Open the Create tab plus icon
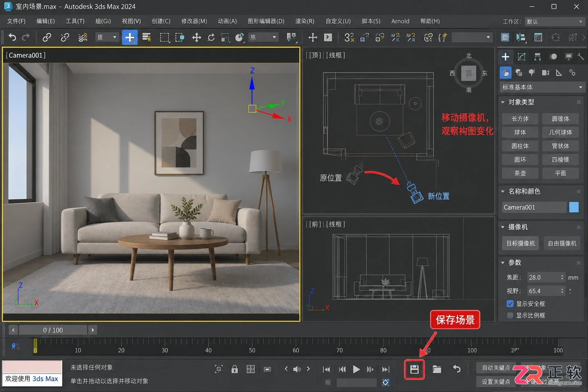The height and width of the screenshot is (392, 588). coord(506,57)
